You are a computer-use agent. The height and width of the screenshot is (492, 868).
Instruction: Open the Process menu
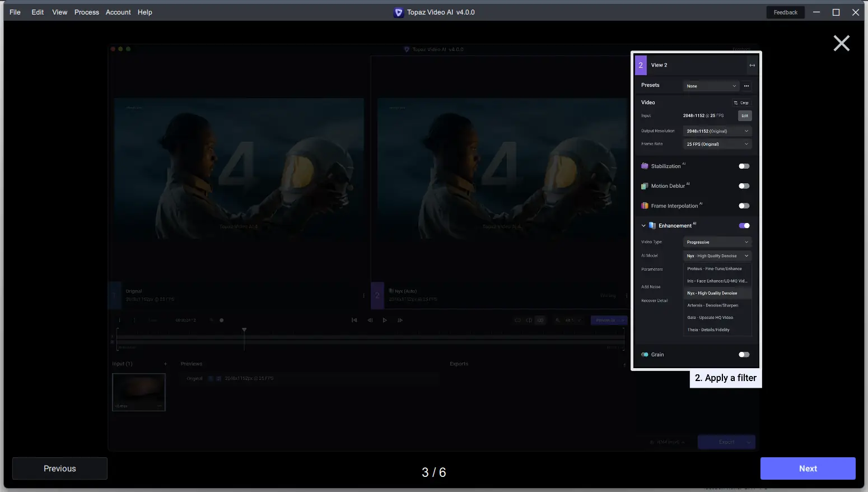(87, 12)
